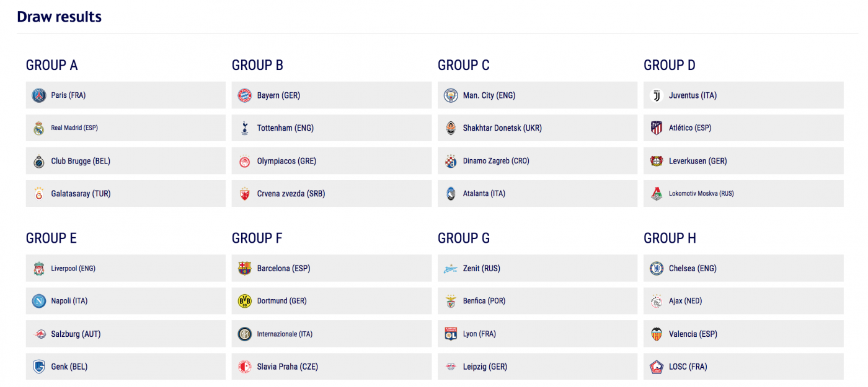The width and height of the screenshot is (868, 387).
Task: Click the Man. City crest icon
Action: coord(451,95)
